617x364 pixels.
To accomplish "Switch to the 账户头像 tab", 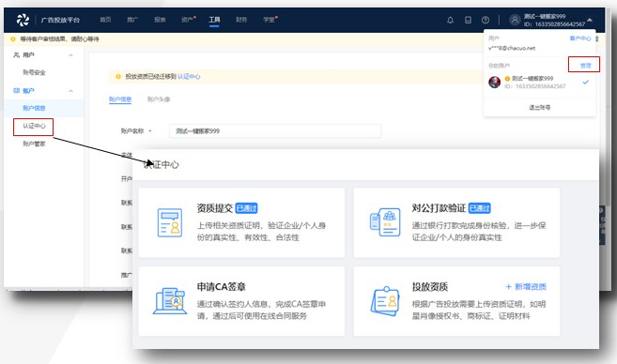I will (159, 99).
